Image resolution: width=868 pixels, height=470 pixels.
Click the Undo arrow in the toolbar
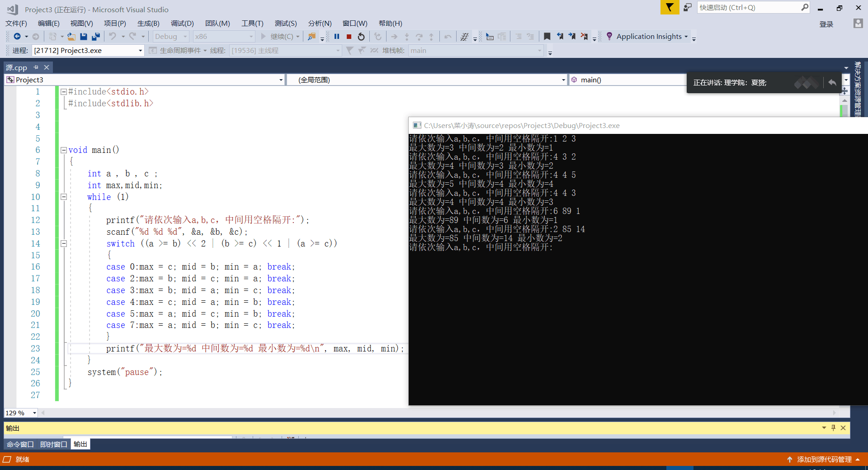pos(113,37)
